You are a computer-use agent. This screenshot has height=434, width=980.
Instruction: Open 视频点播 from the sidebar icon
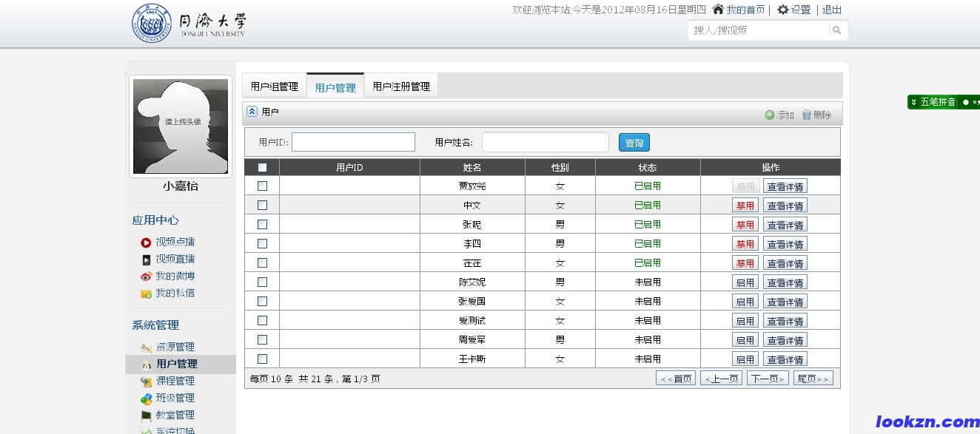146,243
